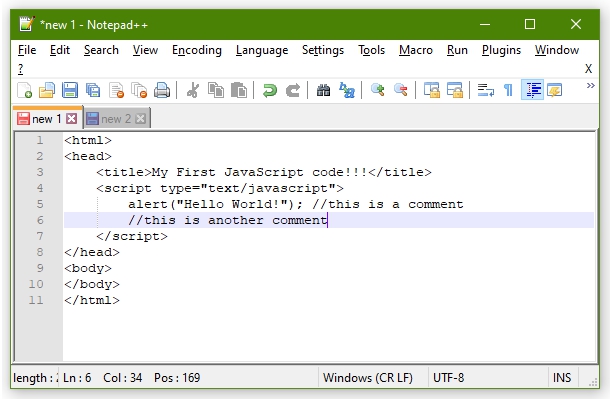Screen dimensions: 610x399
Task: Cut selected text with scissors icon
Action: tap(193, 90)
